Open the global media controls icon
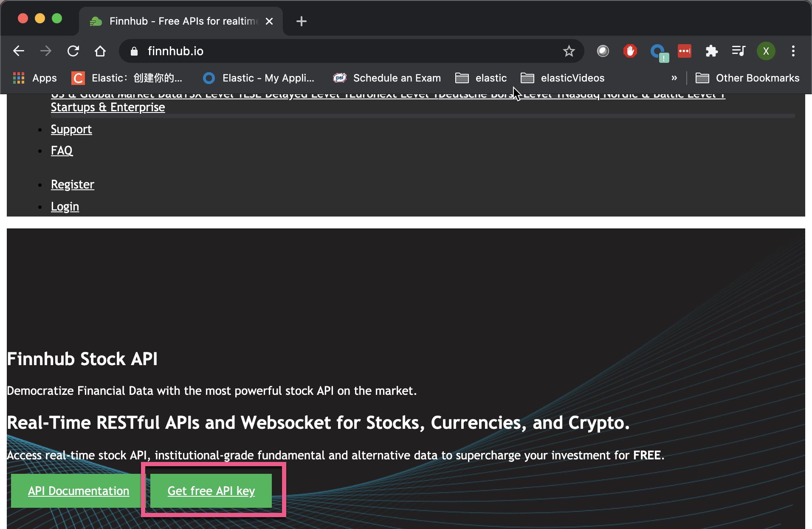Image resolution: width=812 pixels, height=529 pixels. coord(739,51)
